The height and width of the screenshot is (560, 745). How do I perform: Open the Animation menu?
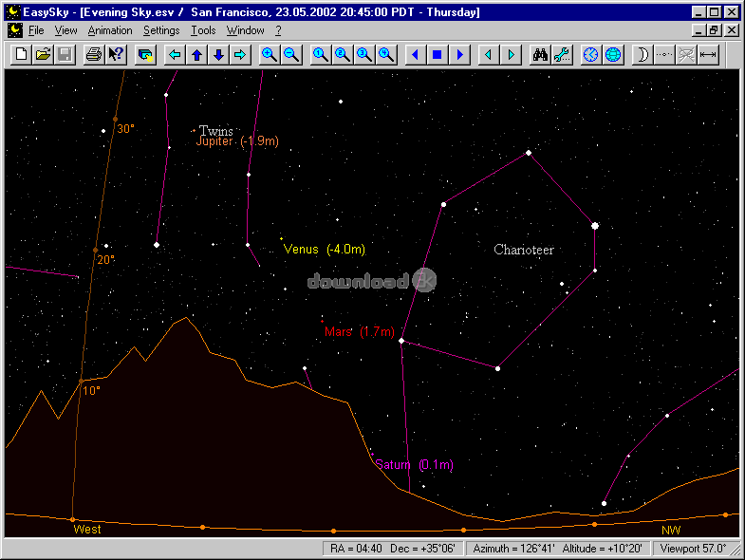[x=110, y=30]
